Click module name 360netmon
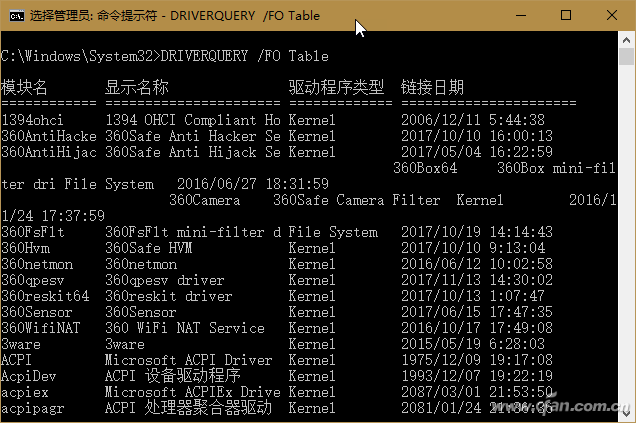 click(x=37, y=264)
